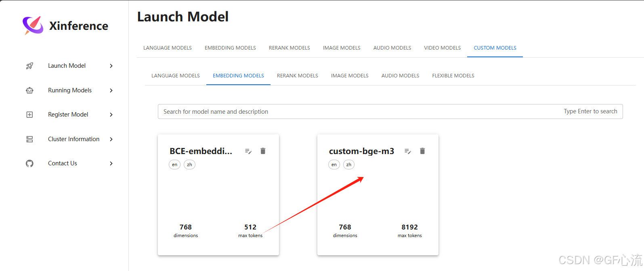Click 8192 max tokens on custom-bge-m3 card

tap(409, 231)
